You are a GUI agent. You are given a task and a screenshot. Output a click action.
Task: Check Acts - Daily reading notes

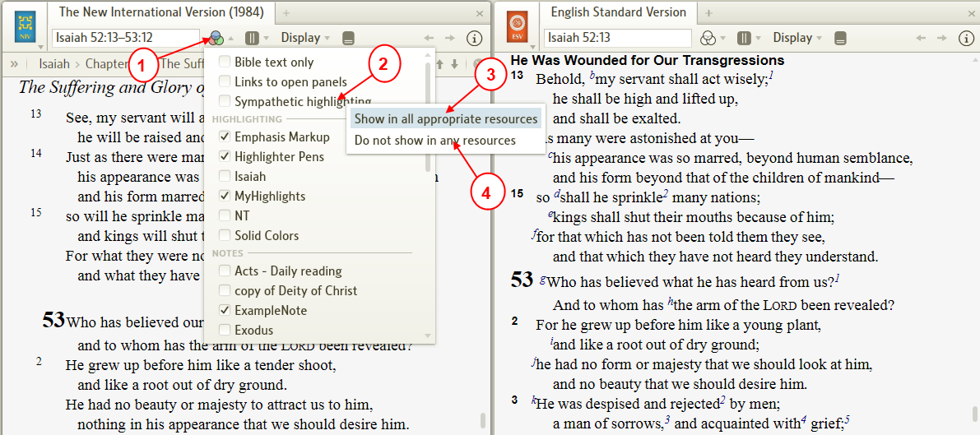point(224,271)
